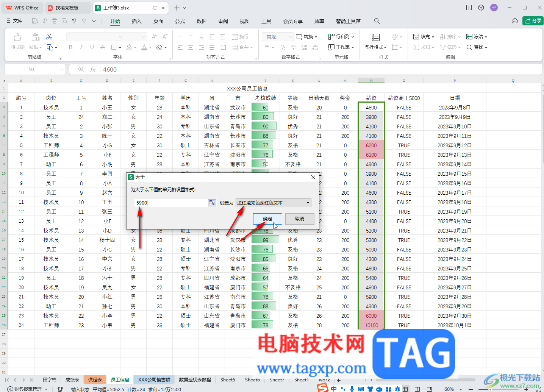Decrease font size with the A- icon

click(165, 37)
